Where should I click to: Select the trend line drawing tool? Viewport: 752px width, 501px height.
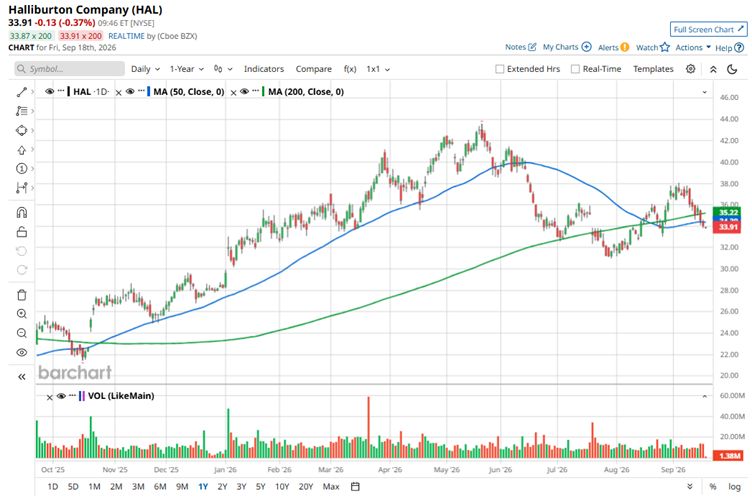point(22,92)
